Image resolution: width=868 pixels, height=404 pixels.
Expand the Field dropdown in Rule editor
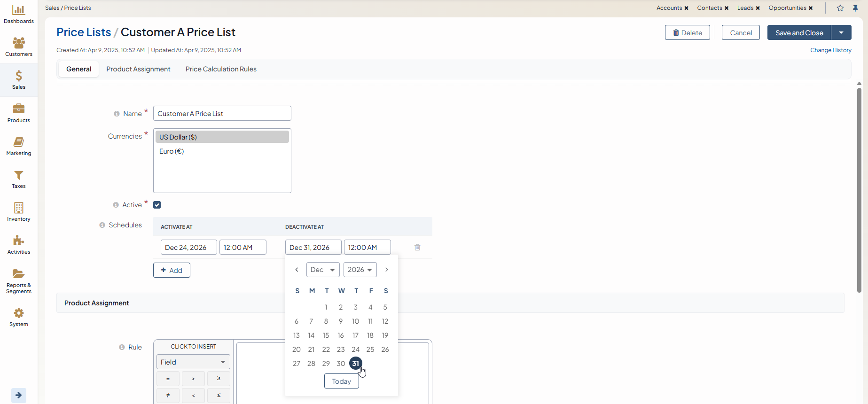tap(193, 362)
